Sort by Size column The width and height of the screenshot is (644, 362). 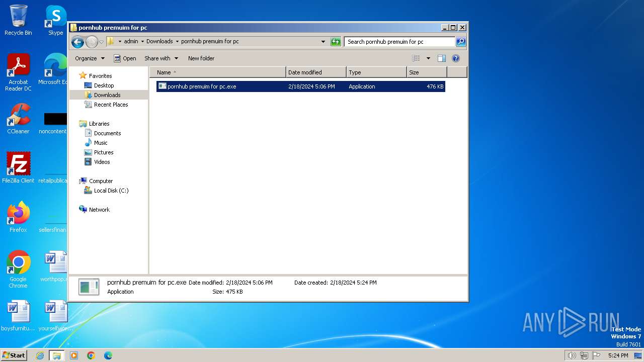[x=427, y=72]
